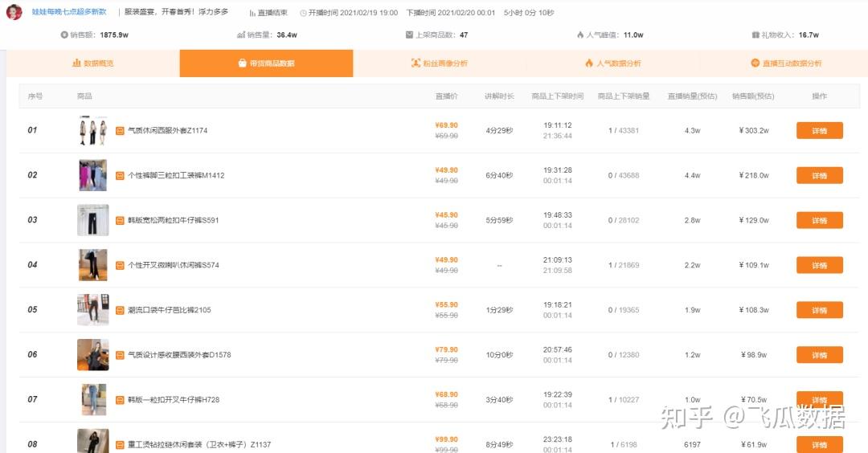Click the orange shop icon beside 气质设计感收腰西装外套D1578

pyautogui.click(x=120, y=355)
